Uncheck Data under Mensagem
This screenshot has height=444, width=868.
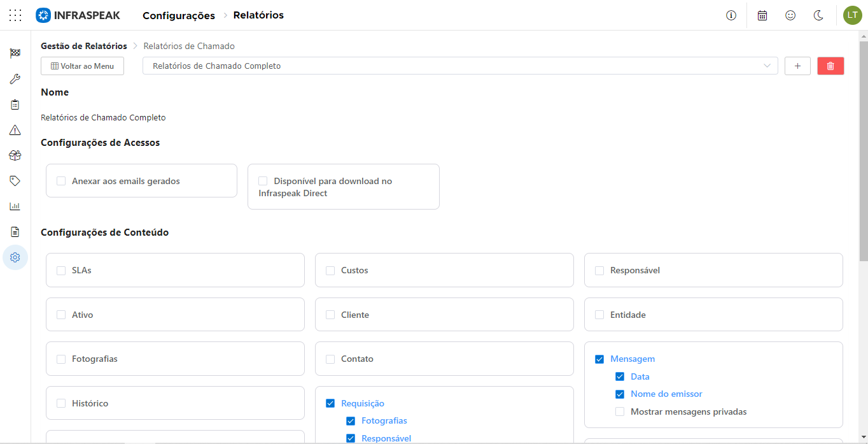pyautogui.click(x=620, y=376)
